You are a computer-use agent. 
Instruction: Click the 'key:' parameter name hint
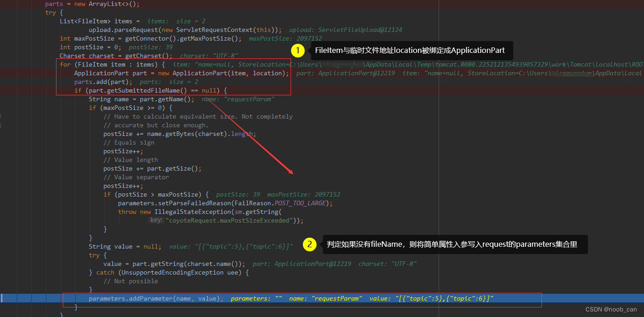pos(156,220)
